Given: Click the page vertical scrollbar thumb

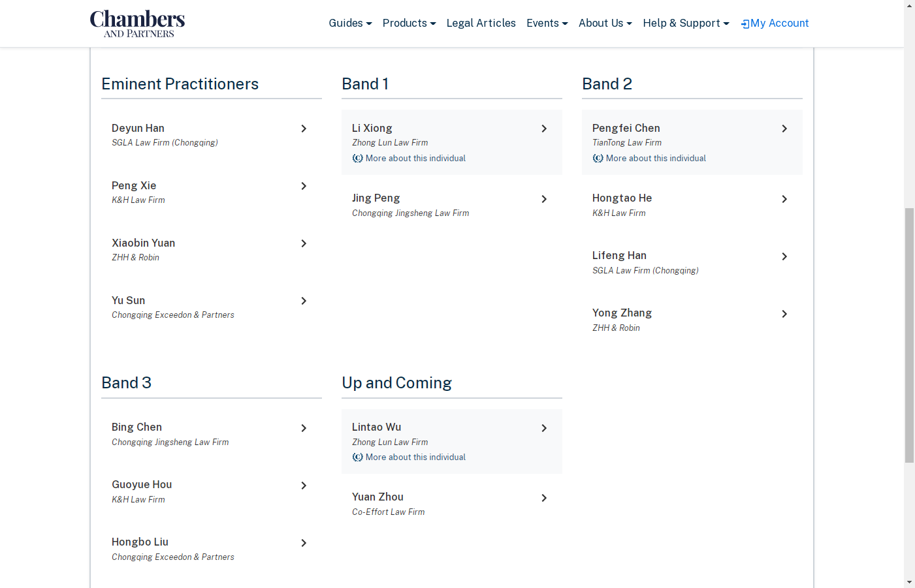Looking at the screenshot, I should pos(909,335).
